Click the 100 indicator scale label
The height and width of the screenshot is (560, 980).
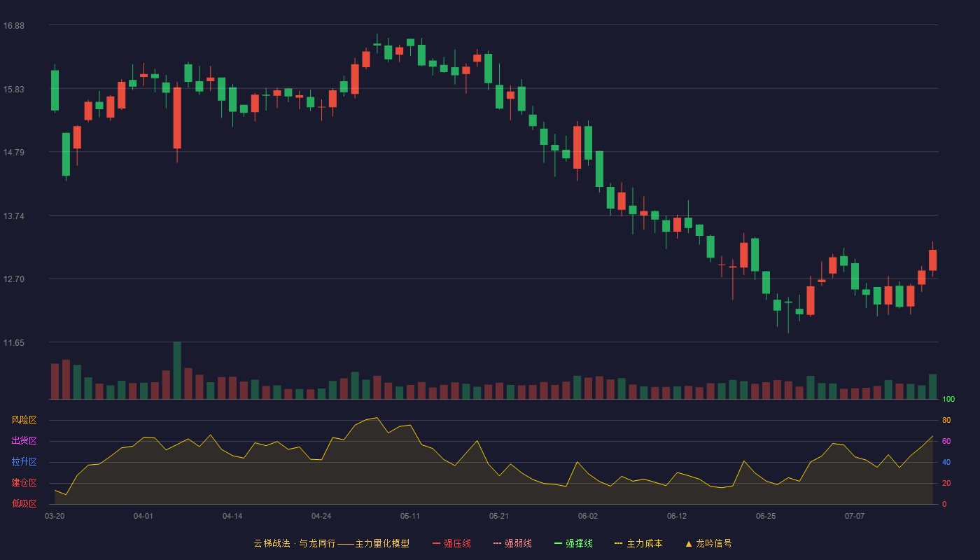[948, 399]
